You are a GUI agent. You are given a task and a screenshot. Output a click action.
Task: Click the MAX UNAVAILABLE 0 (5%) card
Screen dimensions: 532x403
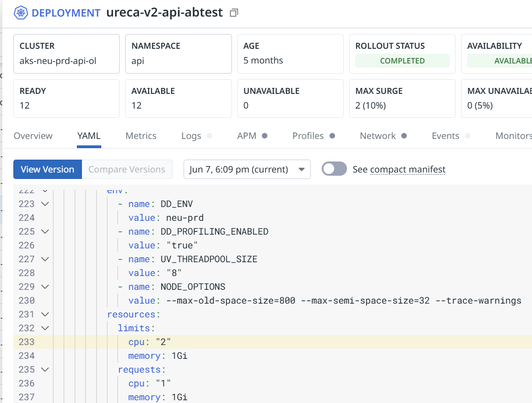[x=497, y=98]
